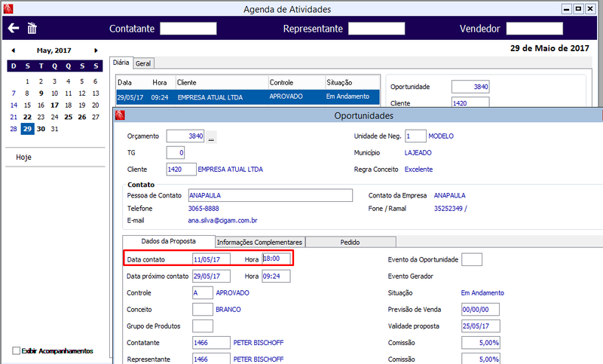Click Fone / Ramal value 35252349
603x364 pixels.
[450, 208]
